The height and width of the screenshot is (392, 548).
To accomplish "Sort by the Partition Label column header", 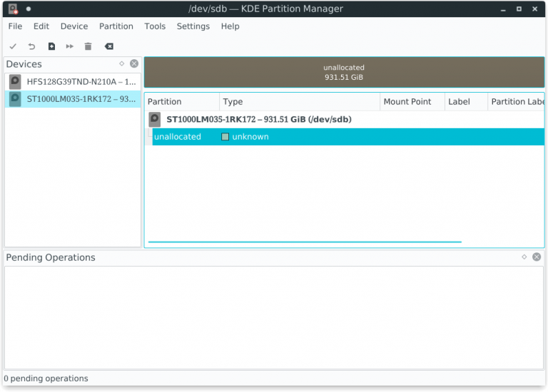I will coord(516,102).
